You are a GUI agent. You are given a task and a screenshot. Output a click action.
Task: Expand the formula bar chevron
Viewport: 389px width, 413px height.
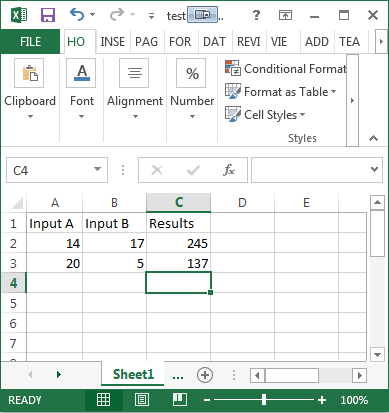click(x=374, y=170)
